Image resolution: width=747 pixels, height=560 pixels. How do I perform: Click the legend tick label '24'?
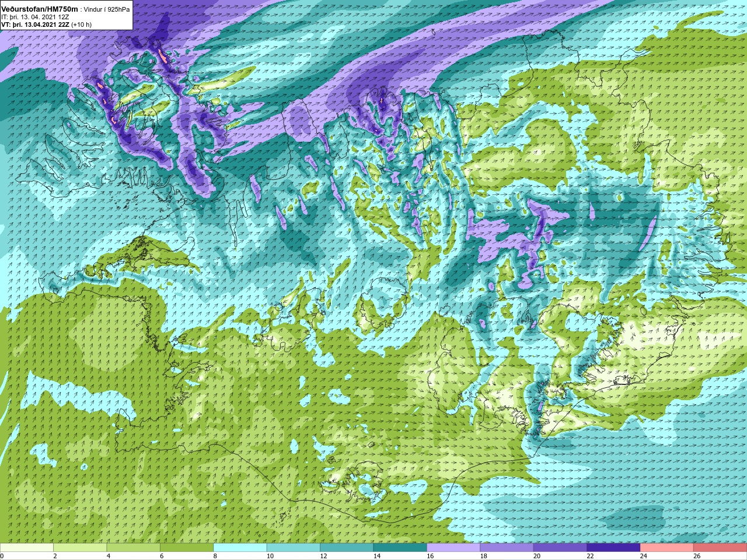tap(644, 556)
